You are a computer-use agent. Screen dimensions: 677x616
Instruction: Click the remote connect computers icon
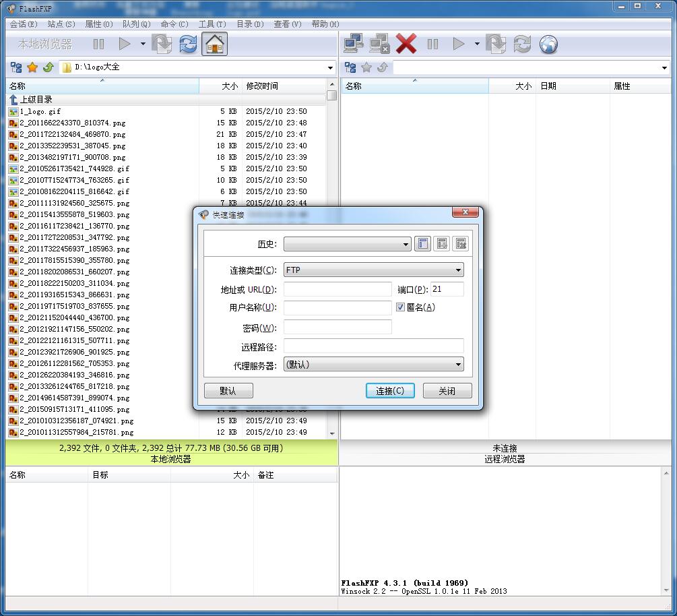coord(354,44)
